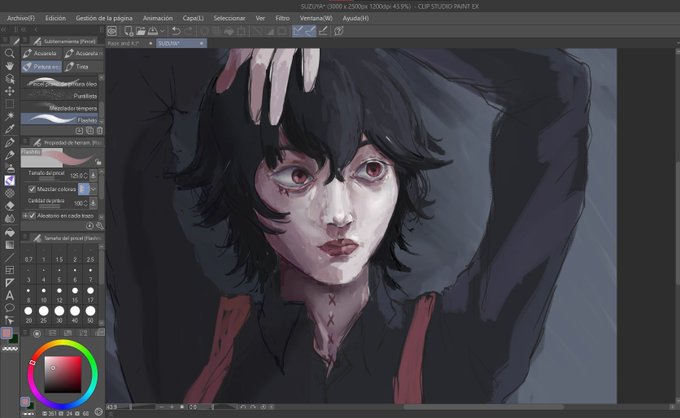
Task: Open the Capa menu
Action: coord(193,18)
